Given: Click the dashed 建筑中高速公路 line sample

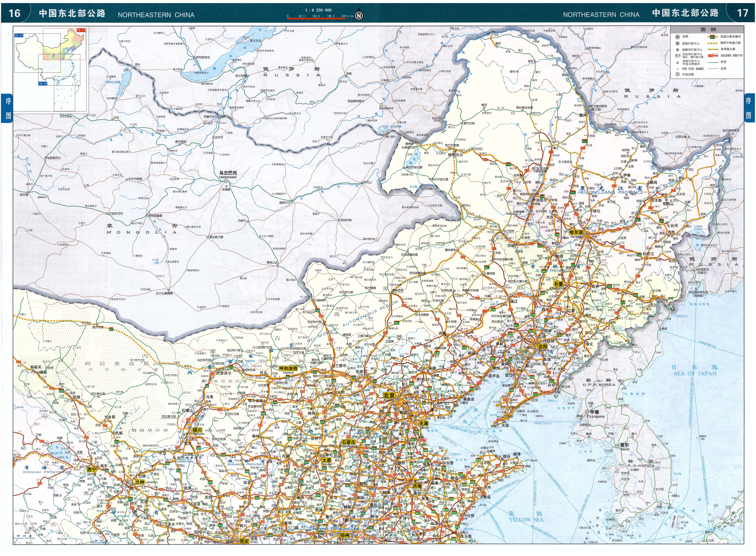Looking at the screenshot, I should (713, 43).
